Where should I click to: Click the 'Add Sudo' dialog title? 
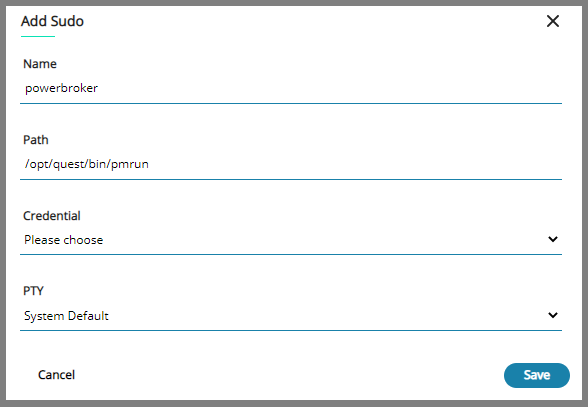52,21
